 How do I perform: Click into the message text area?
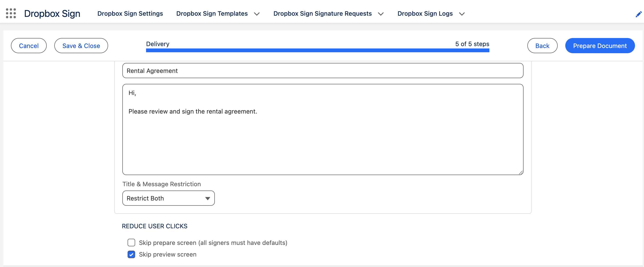pyautogui.click(x=322, y=129)
